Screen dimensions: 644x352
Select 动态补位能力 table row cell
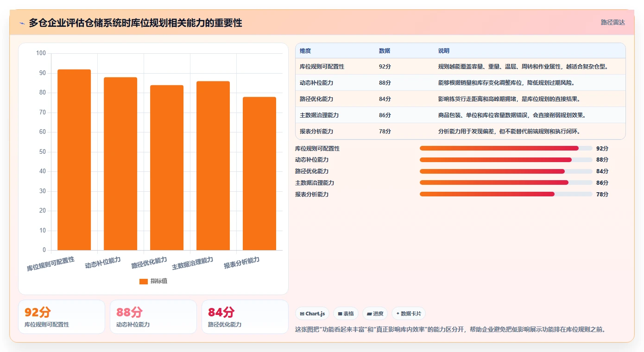(316, 83)
